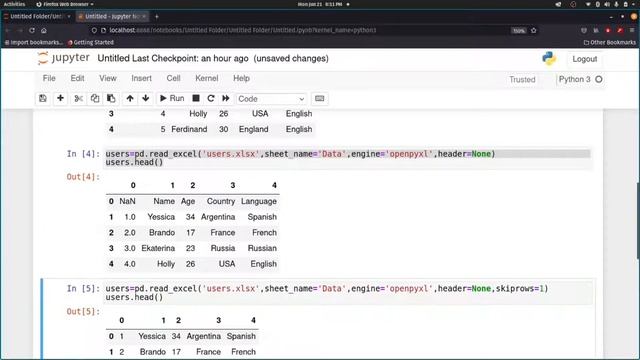Open the Firefox hamburger menu
The width and height of the screenshot is (640, 360).
pyautogui.click(x=632, y=31)
